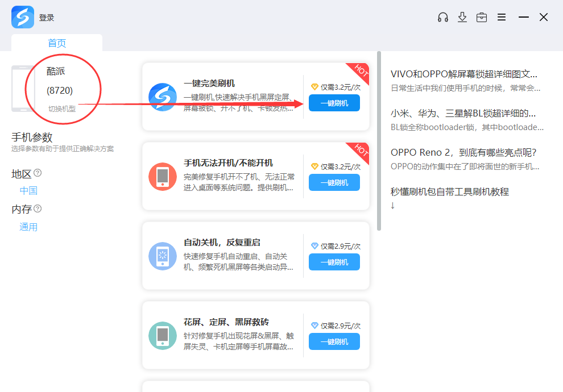Open customer service headset icon
This screenshot has height=392, width=563.
click(442, 17)
